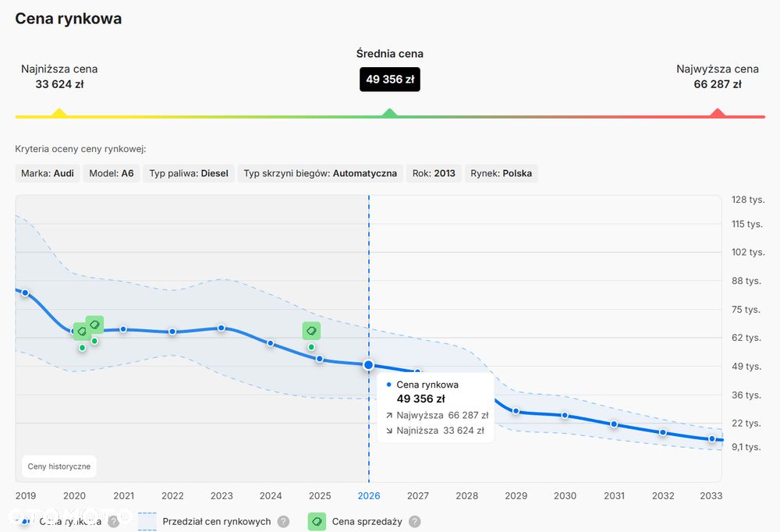Click the dashed Przedział cen rynkowych legend swatch

point(147,522)
